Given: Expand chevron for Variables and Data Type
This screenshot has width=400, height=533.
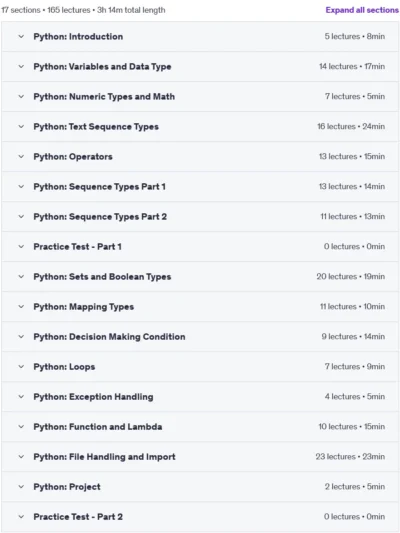Looking at the screenshot, I should pos(21,66).
